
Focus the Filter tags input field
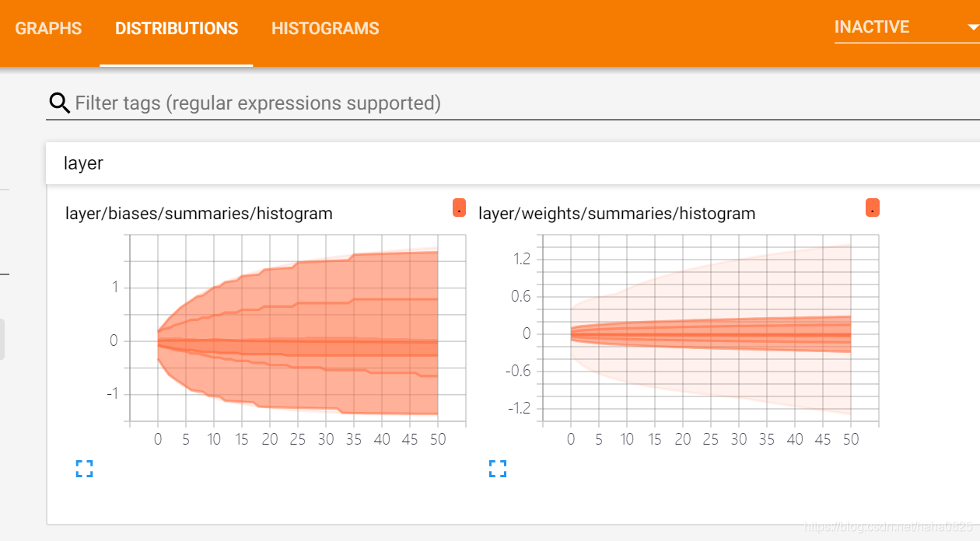click(525, 103)
